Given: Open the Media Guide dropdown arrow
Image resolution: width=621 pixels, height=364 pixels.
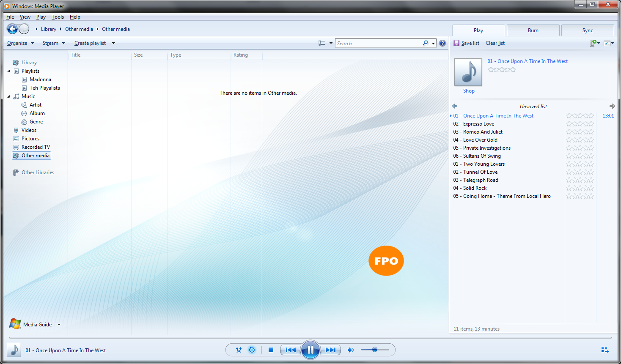Looking at the screenshot, I should coord(59,325).
